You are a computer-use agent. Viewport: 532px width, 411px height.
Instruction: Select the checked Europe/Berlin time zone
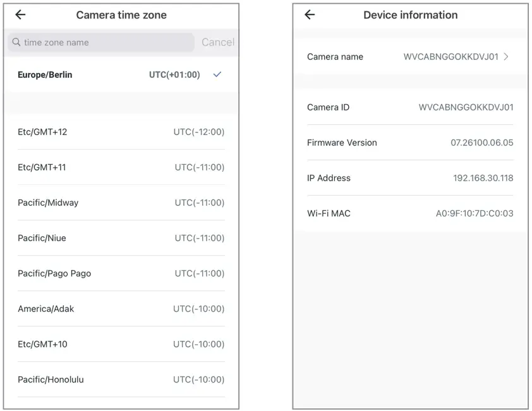pos(45,74)
